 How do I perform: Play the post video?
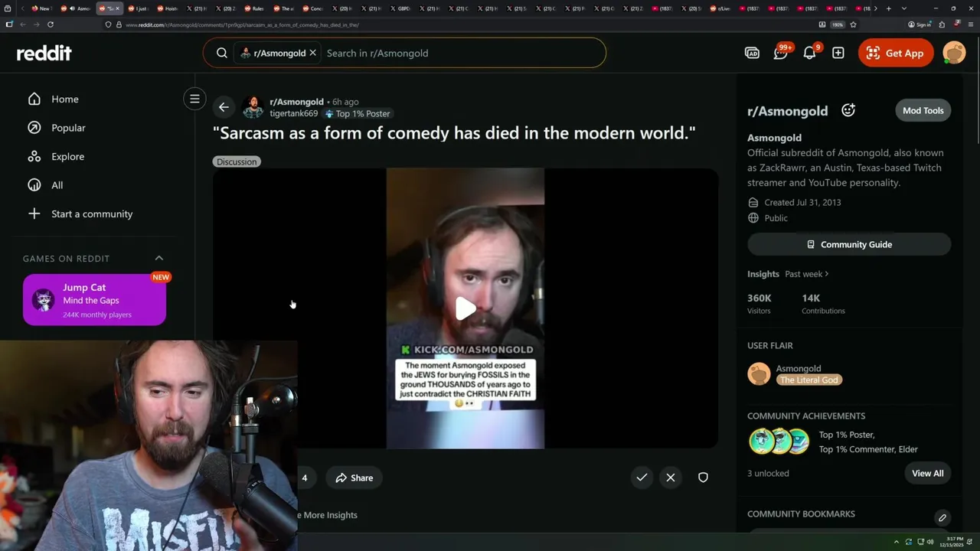pyautogui.click(x=465, y=308)
